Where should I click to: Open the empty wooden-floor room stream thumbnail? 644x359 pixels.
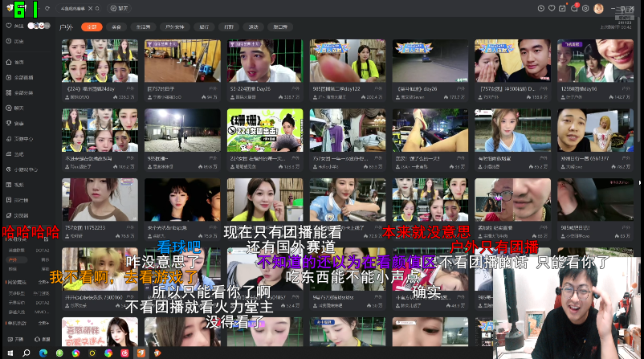coord(182,61)
